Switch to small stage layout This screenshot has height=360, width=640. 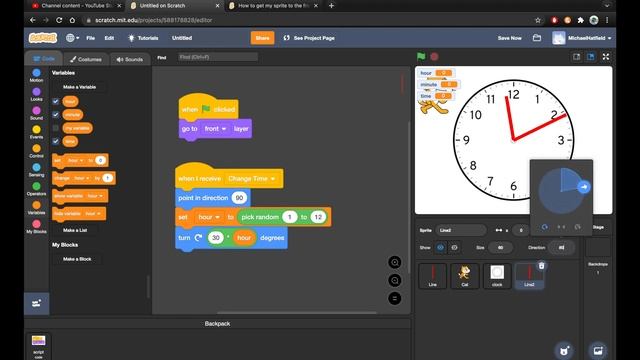coord(576,57)
